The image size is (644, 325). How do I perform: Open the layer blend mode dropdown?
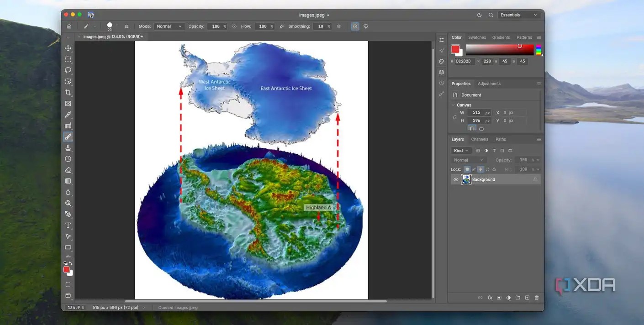tap(469, 160)
